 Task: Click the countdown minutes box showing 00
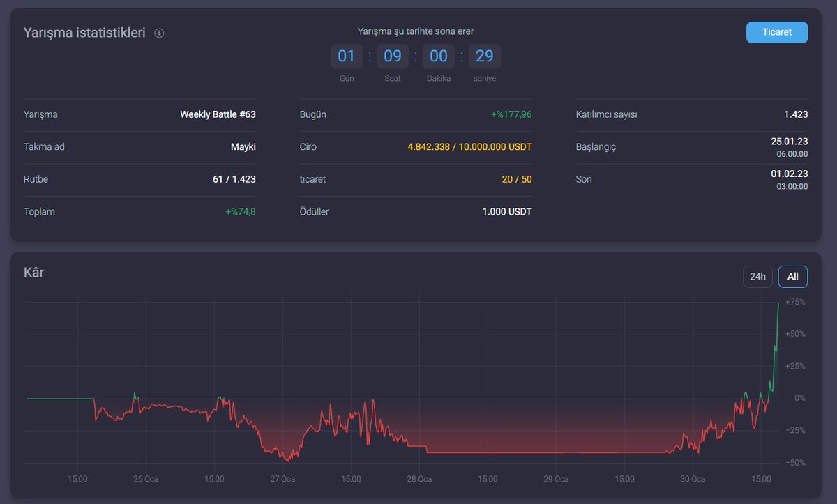point(439,56)
